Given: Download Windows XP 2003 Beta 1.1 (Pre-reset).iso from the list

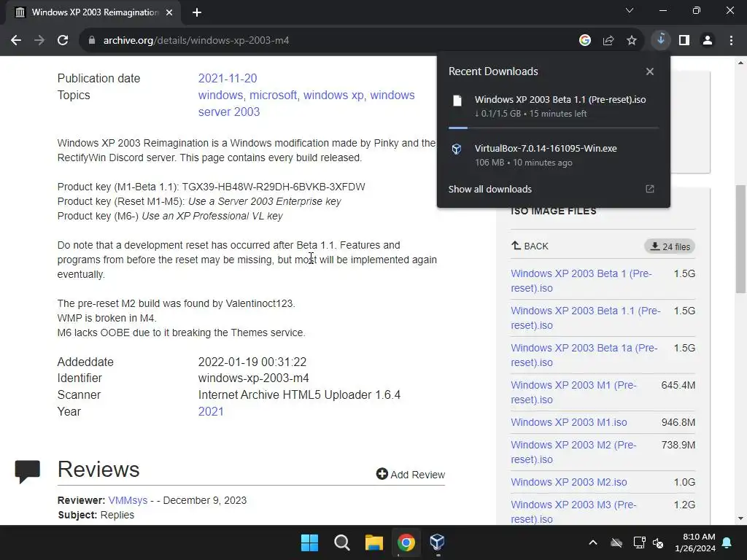Looking at the screenshot, I should coord(586,318).
